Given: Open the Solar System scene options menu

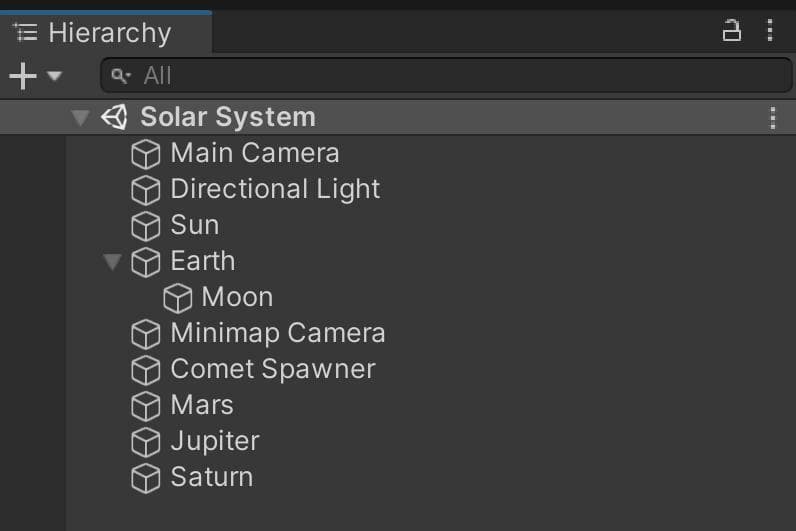Looking at the screenshot, I should (x=773, y=118).
